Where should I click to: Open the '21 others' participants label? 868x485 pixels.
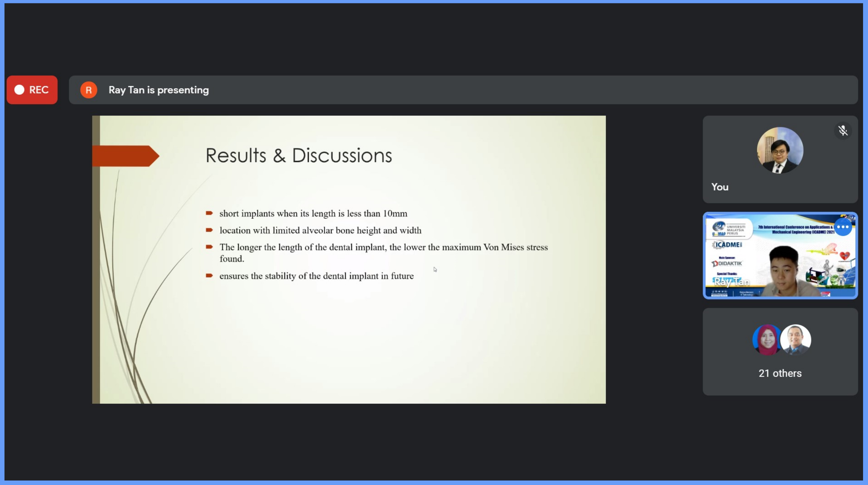tap(780, 373)
